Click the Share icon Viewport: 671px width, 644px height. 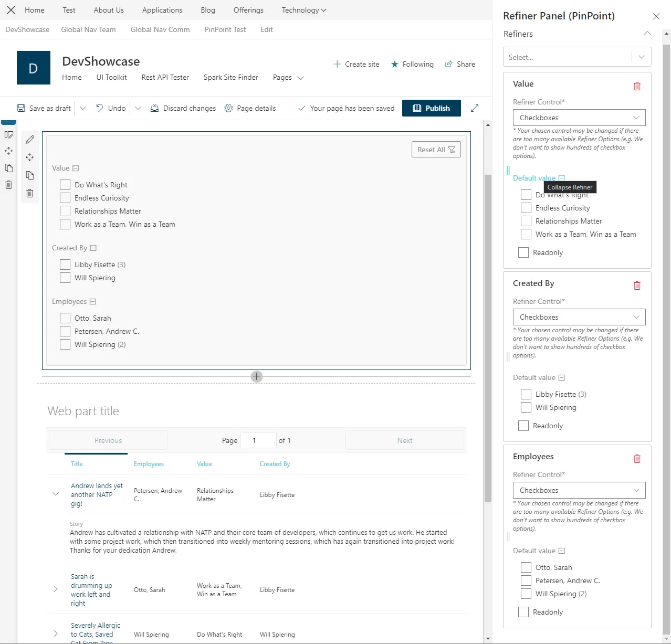[449, 64]
